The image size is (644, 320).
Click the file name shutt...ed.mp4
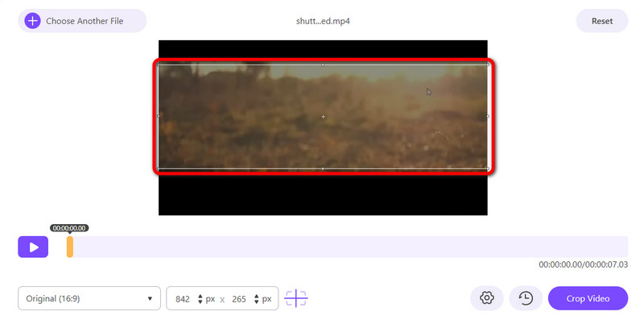pos(323,22)
